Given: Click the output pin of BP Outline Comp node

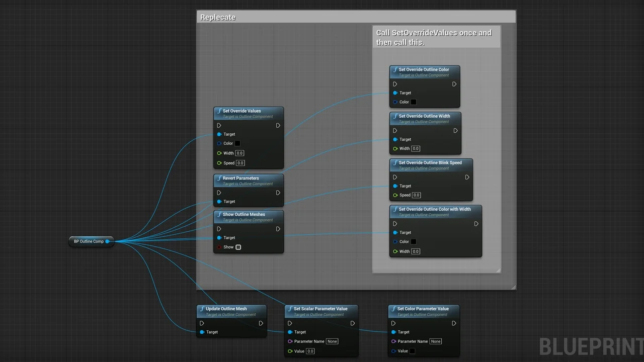Looking at the screenshot, I should click(x=108, y=241).
